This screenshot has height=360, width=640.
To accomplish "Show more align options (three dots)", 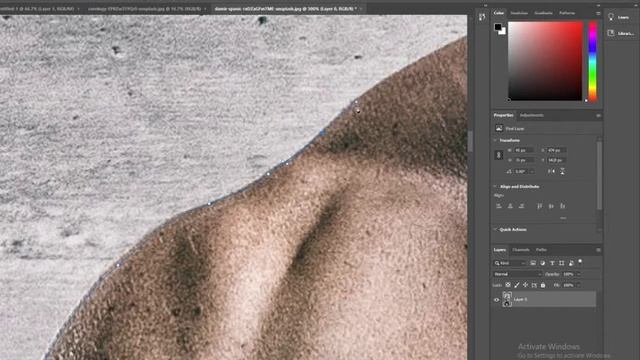I will coord(563,218).
